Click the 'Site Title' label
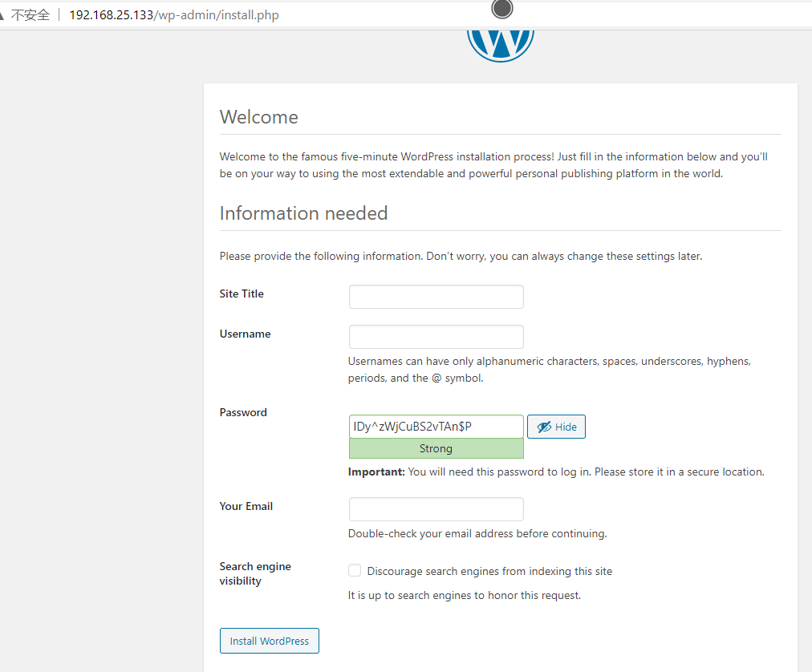The image size is (812, 672). 242,293
